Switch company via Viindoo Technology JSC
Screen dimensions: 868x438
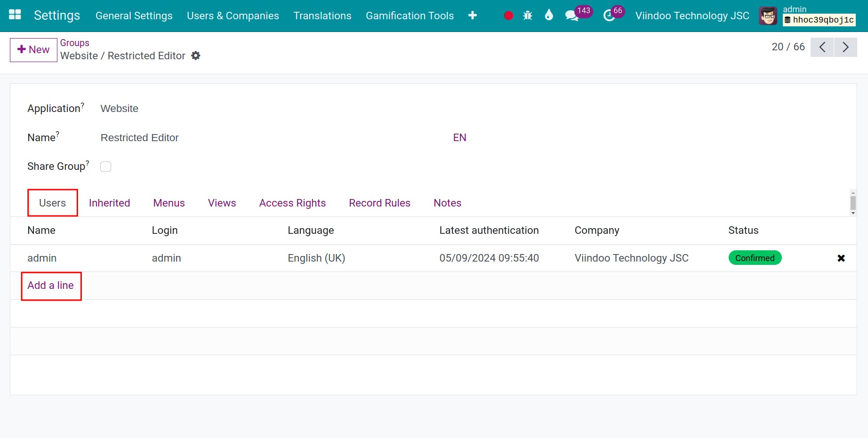(x=692, y=16)
